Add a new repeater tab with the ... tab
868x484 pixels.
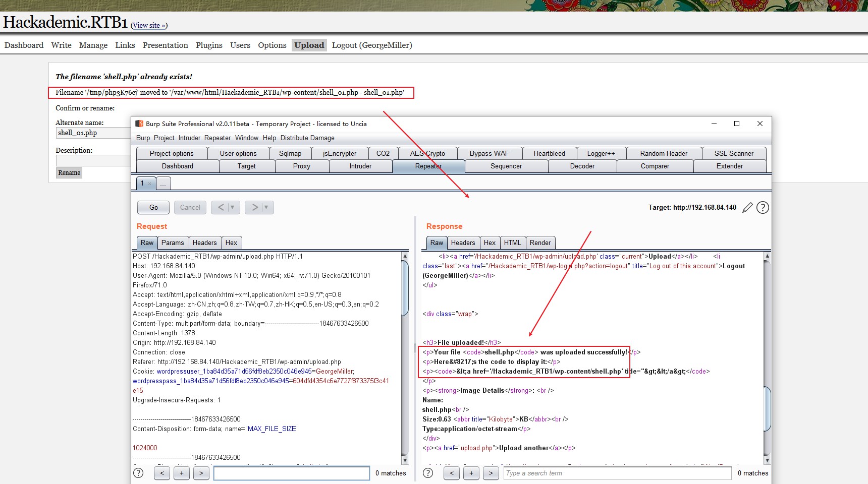163,184
